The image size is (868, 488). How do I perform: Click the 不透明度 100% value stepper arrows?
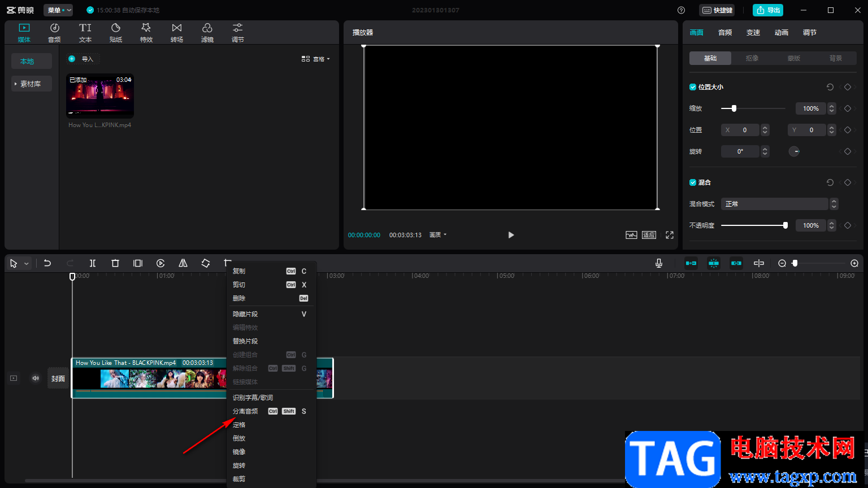(x=831, y=225)
